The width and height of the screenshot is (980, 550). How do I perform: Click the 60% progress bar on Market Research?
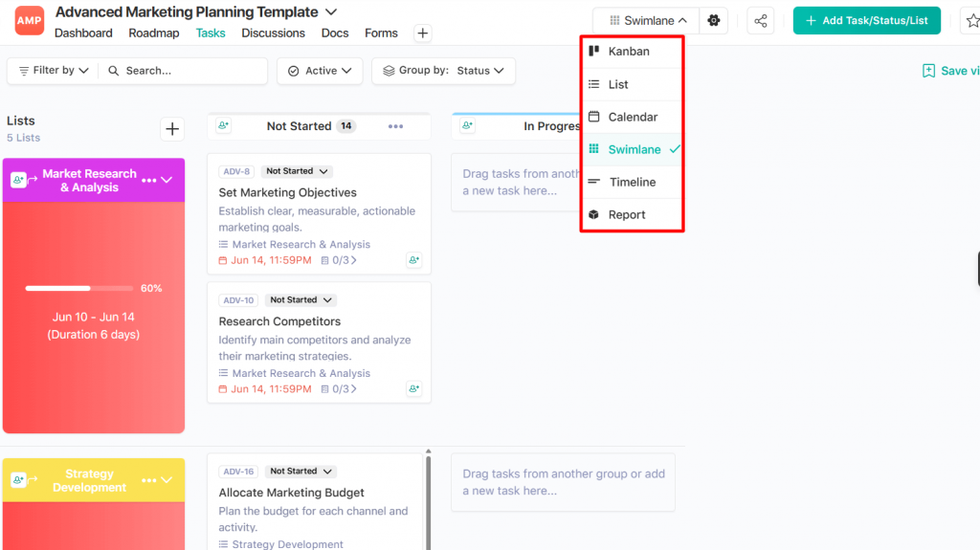click(x=79, y=288)
